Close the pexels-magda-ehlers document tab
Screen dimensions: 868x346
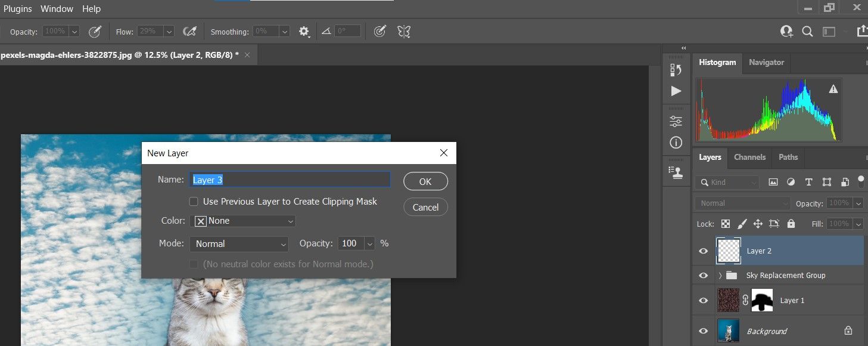point(247,54)
